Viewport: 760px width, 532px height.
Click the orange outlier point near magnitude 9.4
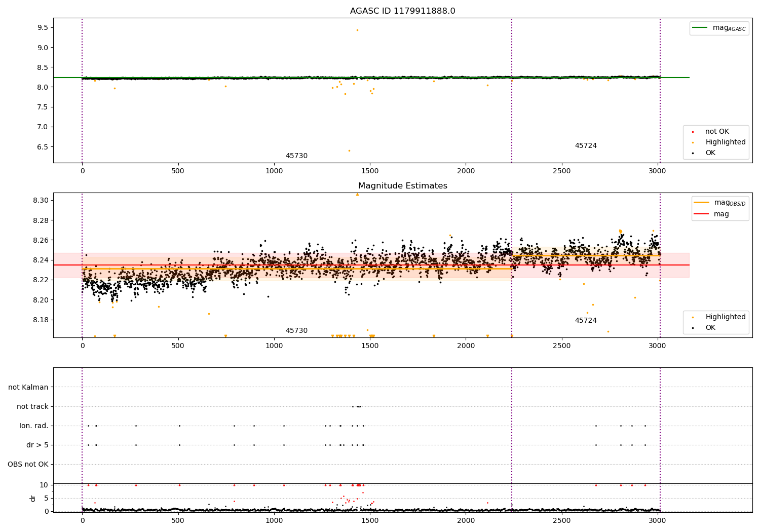click(357, 30)
